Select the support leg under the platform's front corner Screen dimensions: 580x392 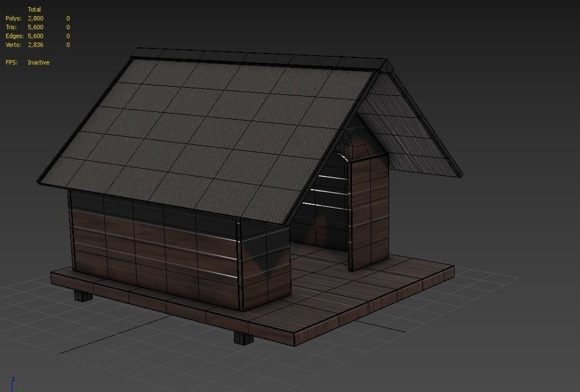click(244, 338)
